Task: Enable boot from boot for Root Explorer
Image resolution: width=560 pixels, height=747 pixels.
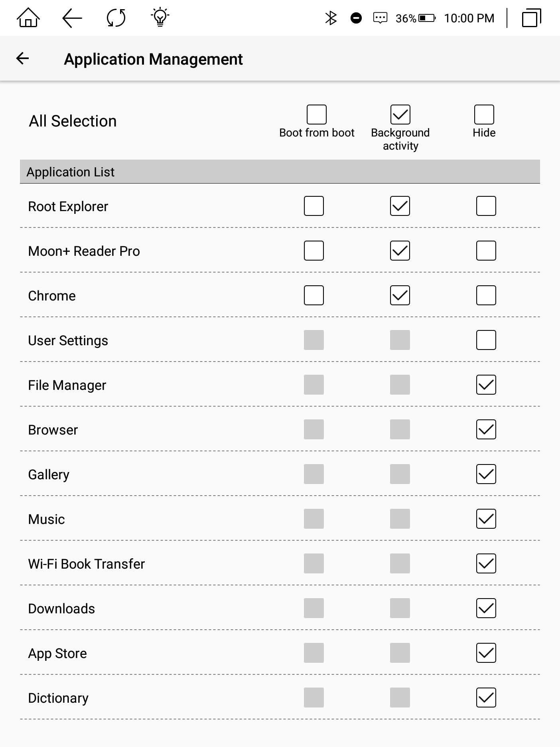Action: coord(314,206)
